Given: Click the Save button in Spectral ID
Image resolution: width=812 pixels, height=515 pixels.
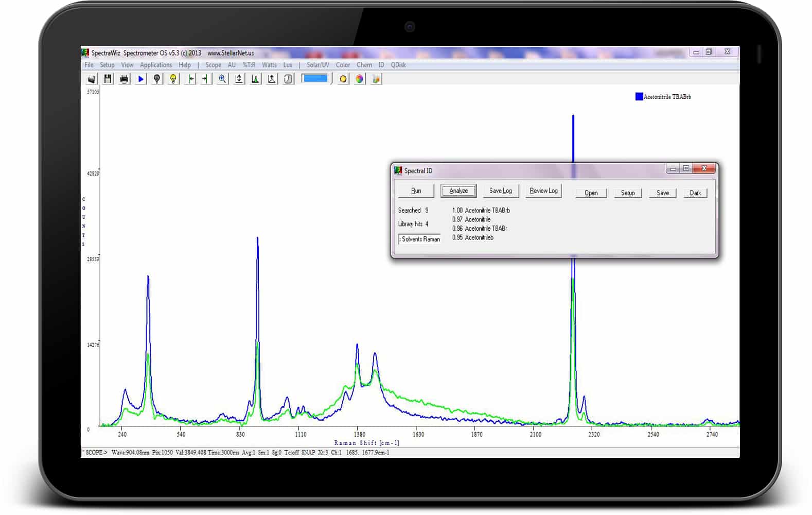Looking at the screenshot, I should pos(663,193).
